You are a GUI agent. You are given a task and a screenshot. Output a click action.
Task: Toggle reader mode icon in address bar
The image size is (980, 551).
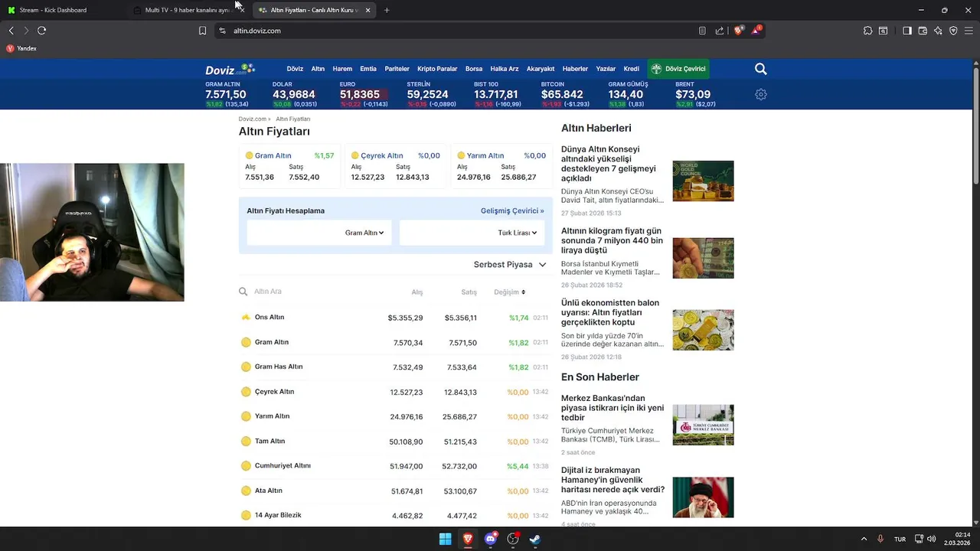click(x=702, y=31)
